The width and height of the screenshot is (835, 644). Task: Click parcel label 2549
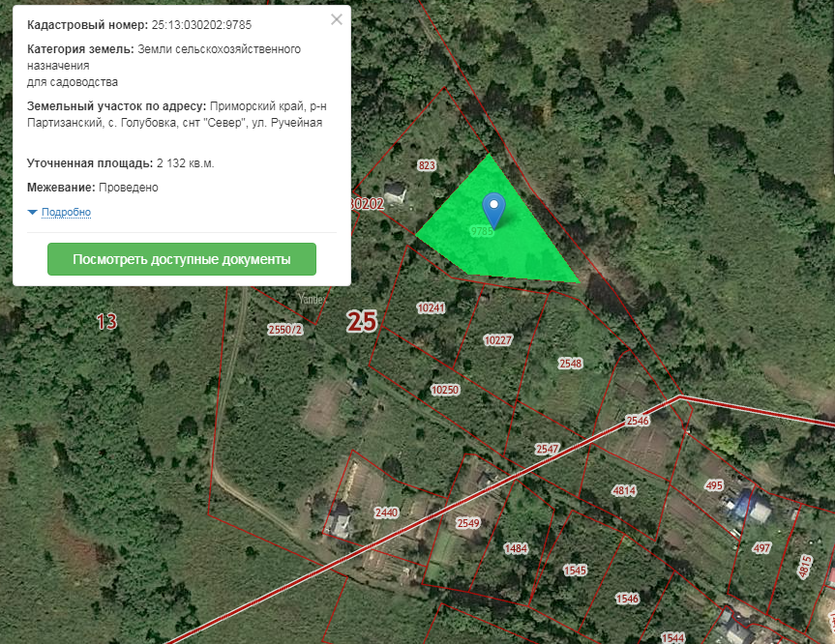468,523
